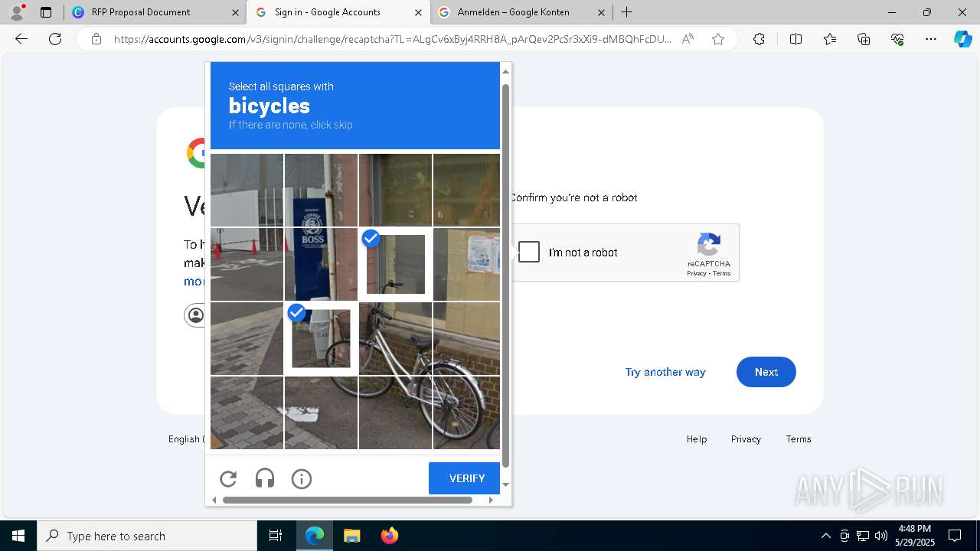Select tile with poster on wall

point(466,264)
